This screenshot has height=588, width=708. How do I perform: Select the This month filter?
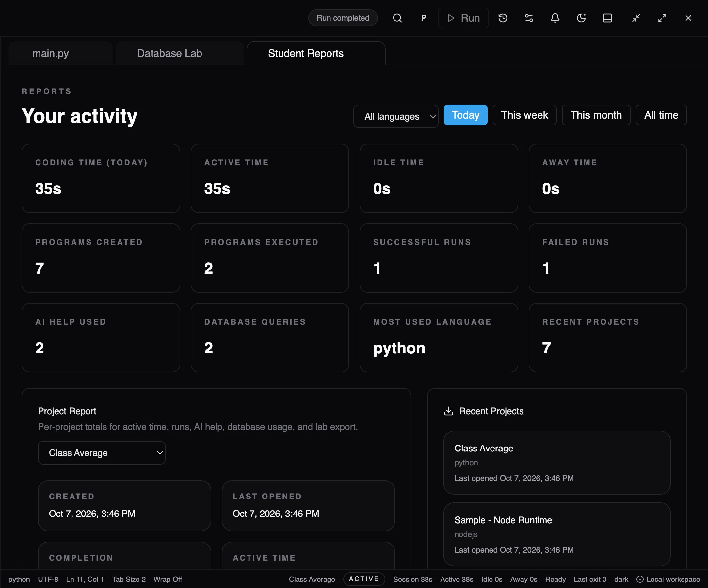596,115
